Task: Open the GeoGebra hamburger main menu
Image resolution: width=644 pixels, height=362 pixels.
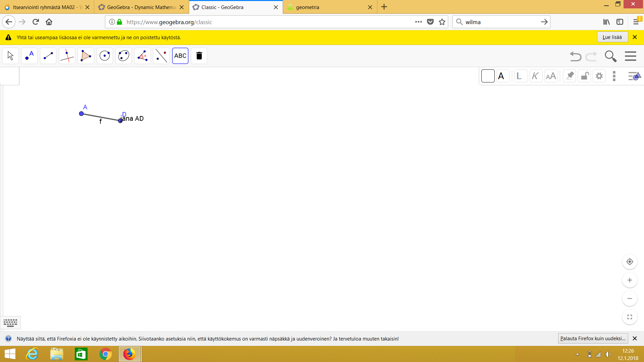Action: click(x=631, y=56)
